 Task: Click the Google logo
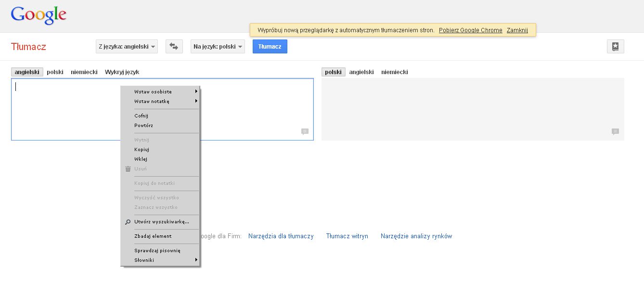pos(39,15)
